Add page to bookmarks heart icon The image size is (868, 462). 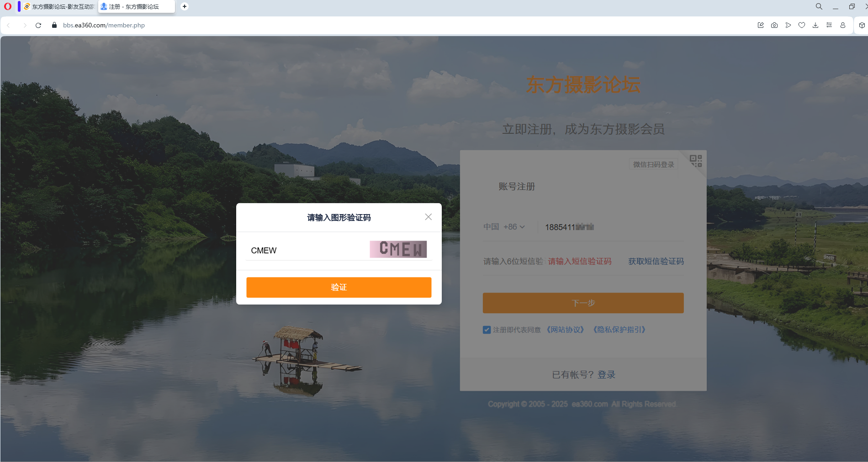point(802,26)
